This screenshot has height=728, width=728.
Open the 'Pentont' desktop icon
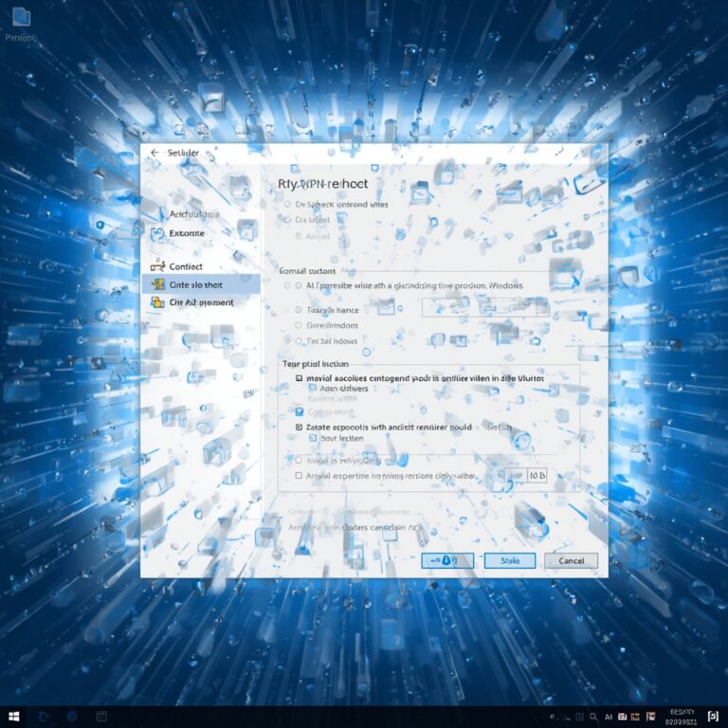(x=21, y=23)
